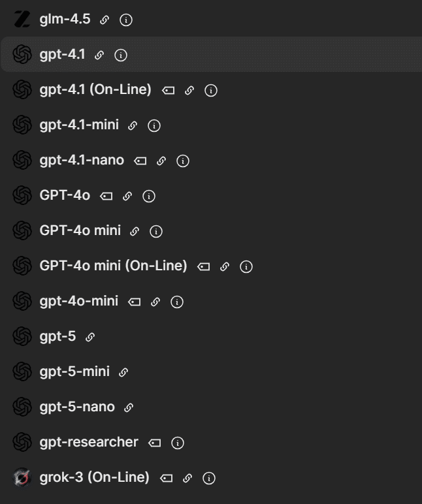
Task: Click the link icon next to gpt-5-mini
Action: 123,372
